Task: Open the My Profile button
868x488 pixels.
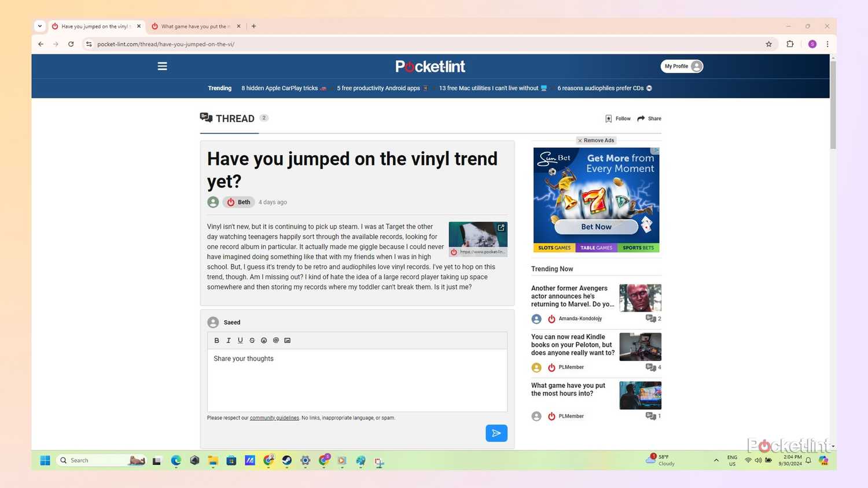Action: coord(682,66)
